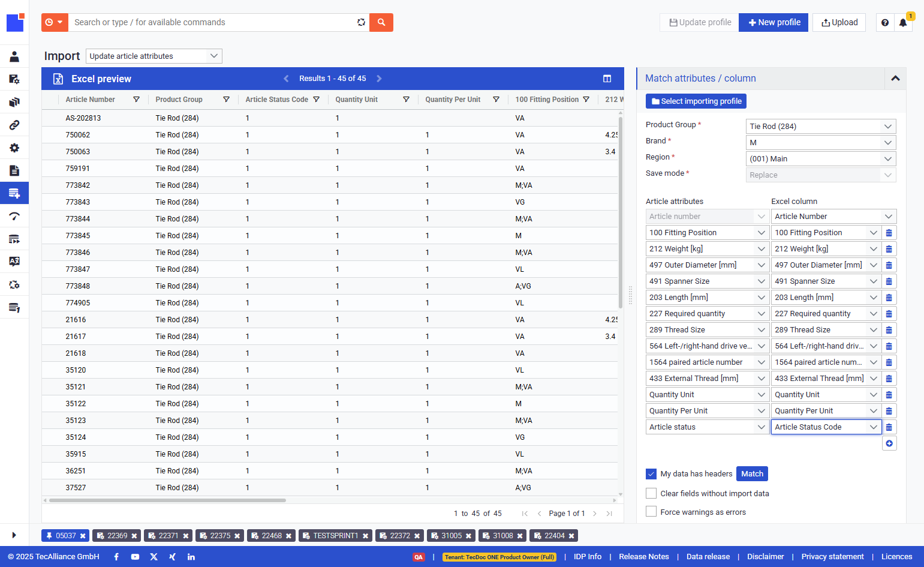Open the LinkedIn footer icon
Viewport: 924px width, 567px height.
tap(191, 557)
